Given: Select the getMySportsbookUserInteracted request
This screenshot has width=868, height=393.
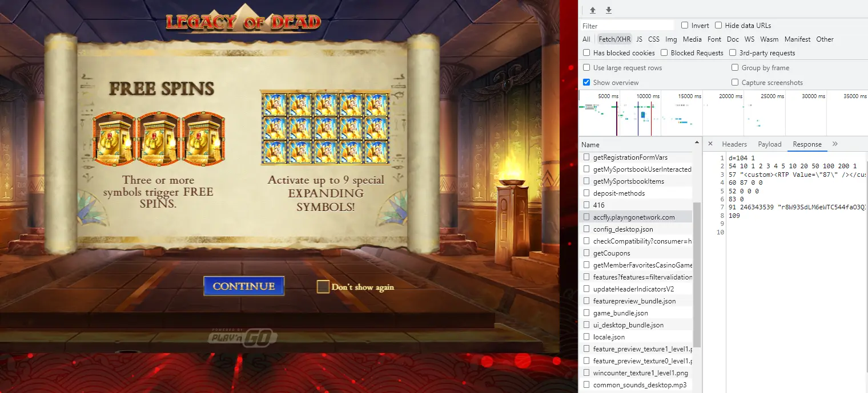Looking at the screenshot, I should coord(636,169).
